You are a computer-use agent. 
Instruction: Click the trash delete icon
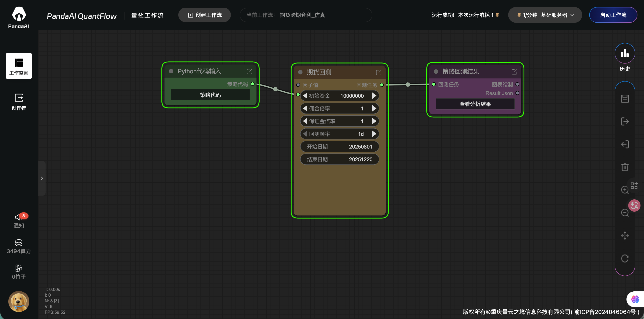tap(625, 167)
